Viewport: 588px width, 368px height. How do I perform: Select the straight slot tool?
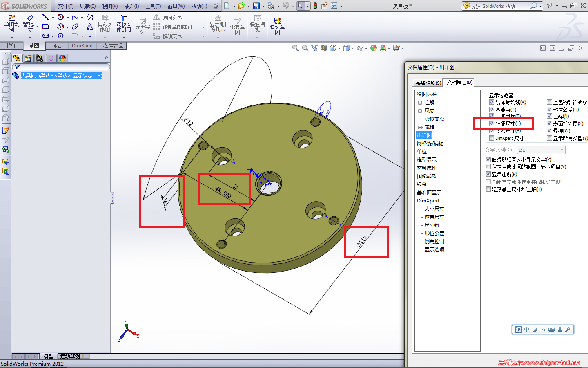pyautogui.click(x=46, y=36)
